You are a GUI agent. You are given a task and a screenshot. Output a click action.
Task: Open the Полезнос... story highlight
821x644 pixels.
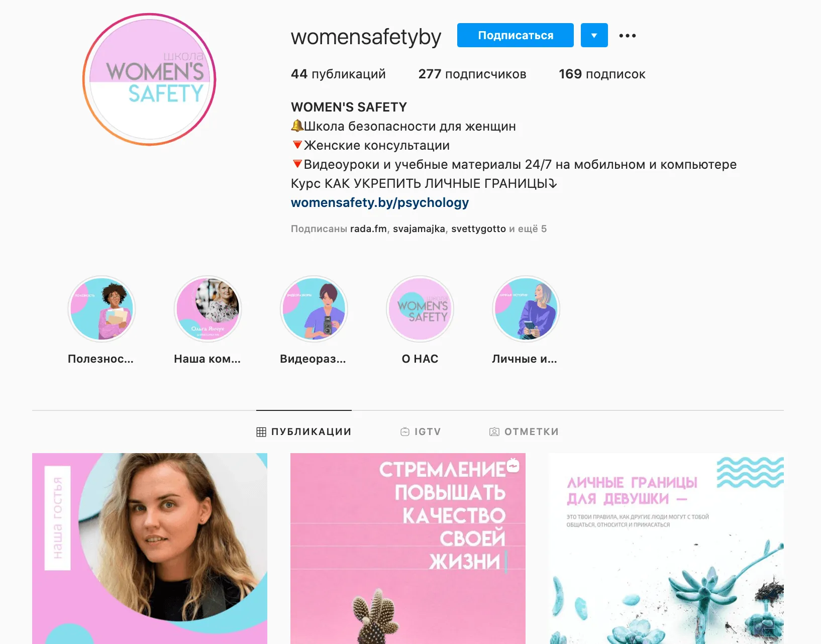[101, 309]
